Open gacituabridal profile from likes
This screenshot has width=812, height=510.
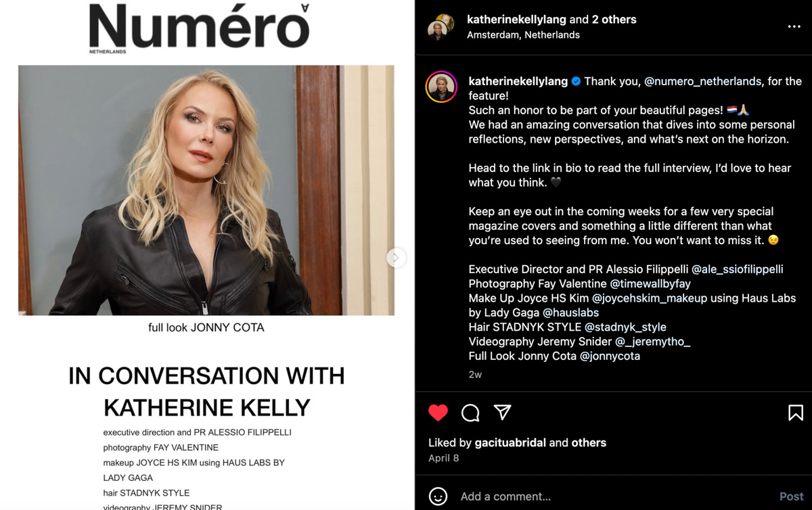coord(510,443)
